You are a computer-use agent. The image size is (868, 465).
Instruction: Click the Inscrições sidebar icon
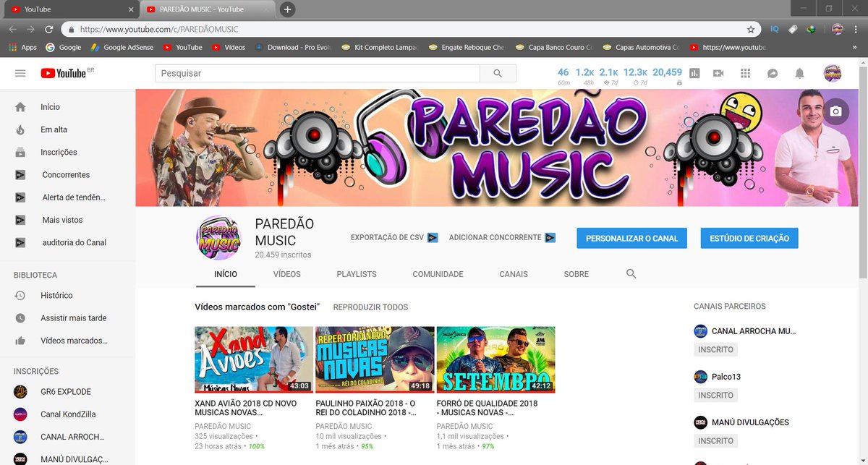tap(20, 152)
